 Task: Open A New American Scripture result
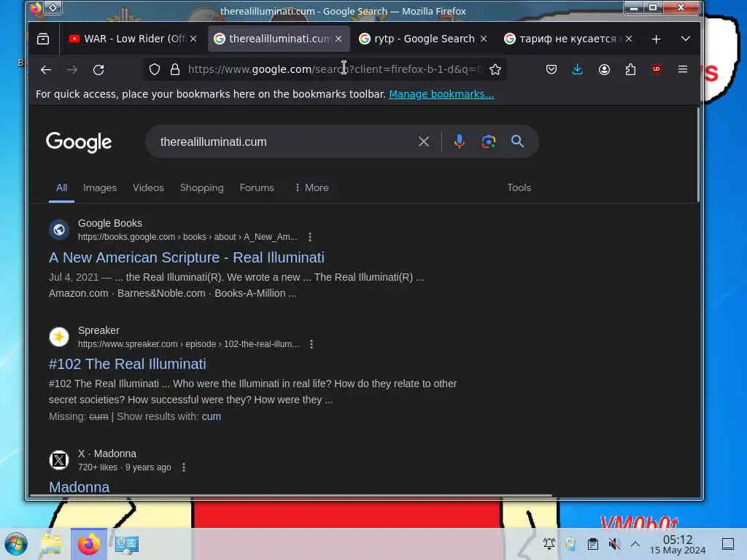[186, 257]
